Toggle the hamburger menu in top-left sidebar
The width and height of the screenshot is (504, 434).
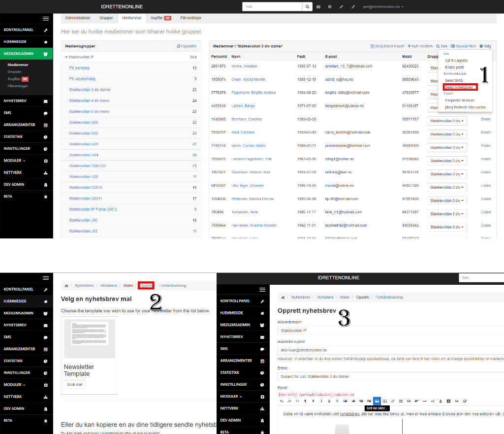pyautogui.click(x=46, y=18)
